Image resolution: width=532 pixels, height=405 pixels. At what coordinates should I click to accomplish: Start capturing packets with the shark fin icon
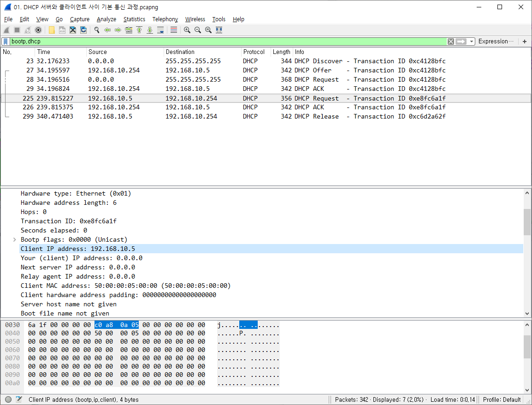6,30
